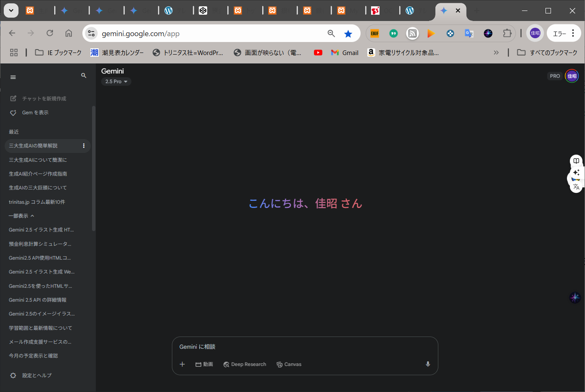Open the tab search dropdown arrow
This screenshot has width=585, height=392.
click(11, 11)
